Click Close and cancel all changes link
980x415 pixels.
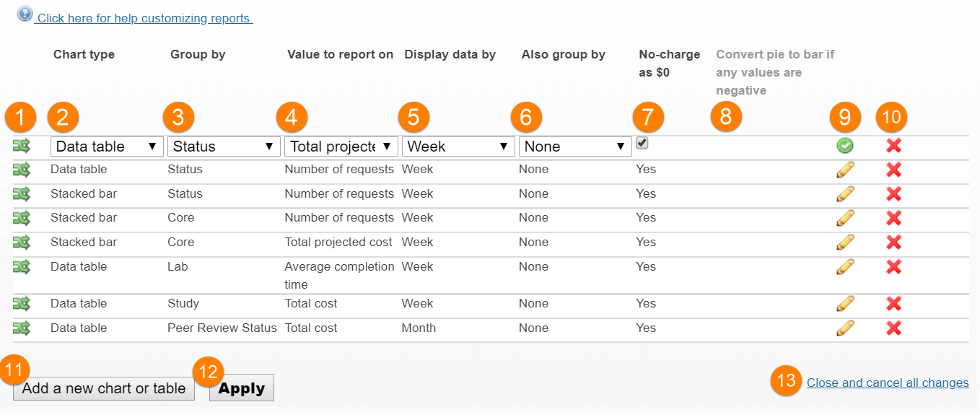click(x=888, y=383)
